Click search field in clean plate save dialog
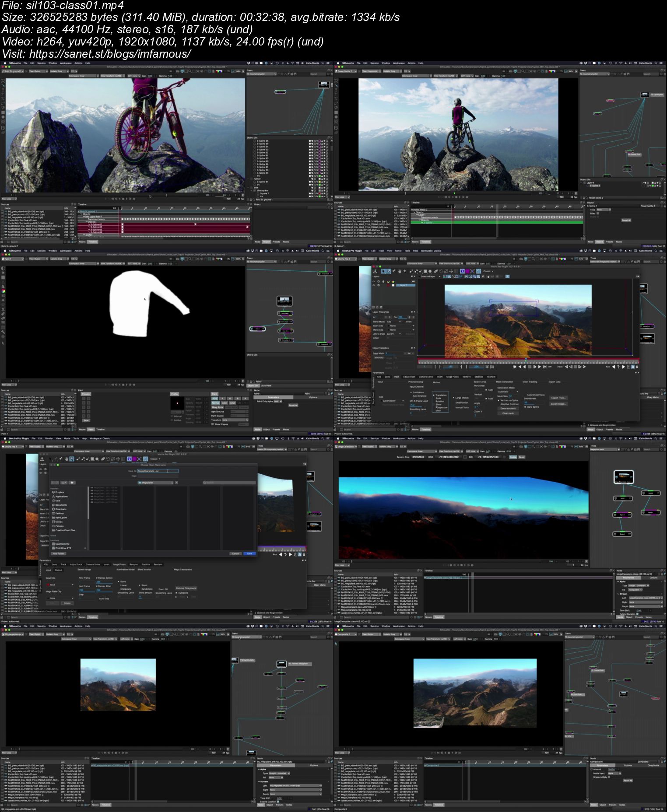Image resolution: width=667 pixels, height=812 pixels. 229,483
